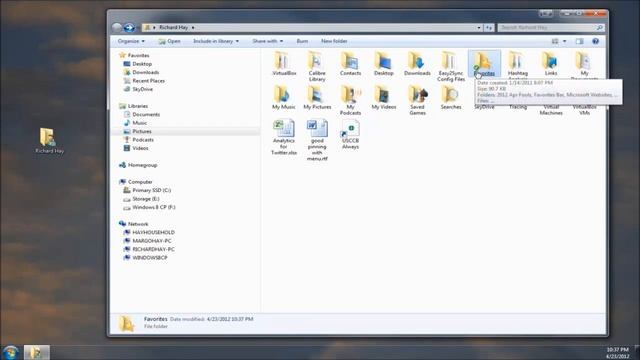Select Analytics for Twitter.xlsx file
The width and height of the screenshot is (640, 360).
pos(284,137)
